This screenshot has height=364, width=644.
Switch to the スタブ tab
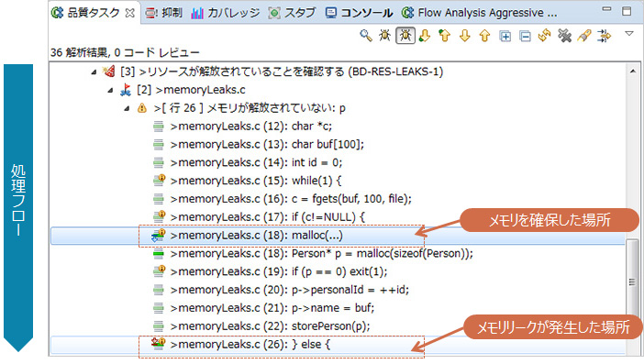(x=292, y=13)
